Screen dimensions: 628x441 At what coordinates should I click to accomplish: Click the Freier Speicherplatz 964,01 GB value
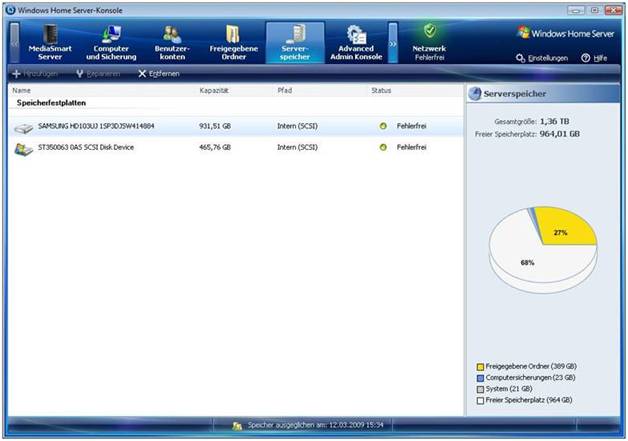560,134
